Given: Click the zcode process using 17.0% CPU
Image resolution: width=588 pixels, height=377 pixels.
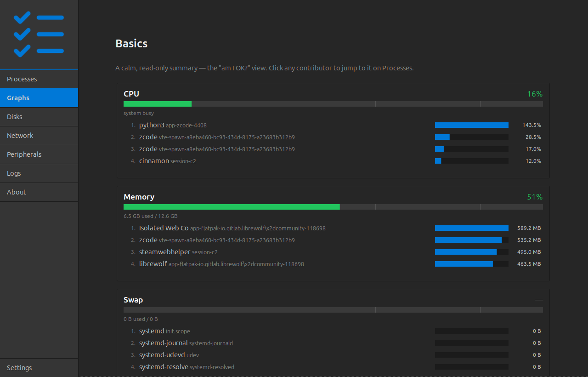Looking at the screenshot, I should 333,149.
